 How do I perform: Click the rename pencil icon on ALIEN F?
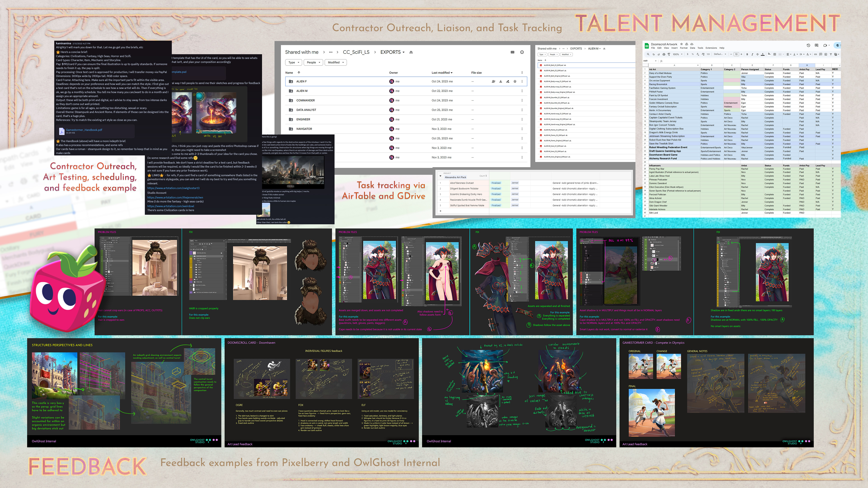(x=508, y=82)
